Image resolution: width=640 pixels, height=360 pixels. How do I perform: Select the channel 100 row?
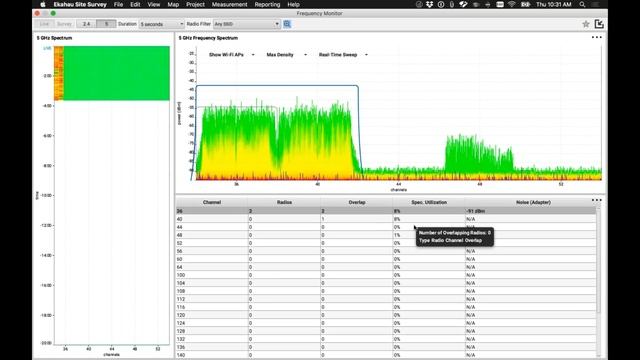pos(386,275)
